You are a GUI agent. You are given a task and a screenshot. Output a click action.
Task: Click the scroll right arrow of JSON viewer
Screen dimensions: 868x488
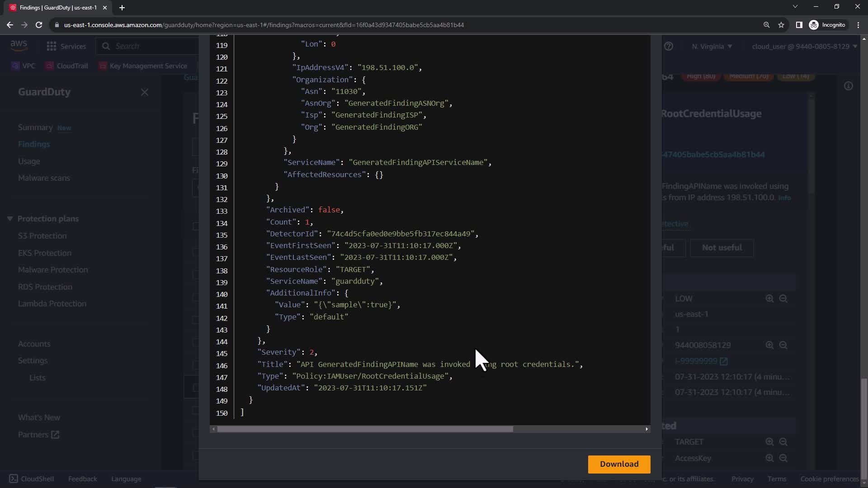click(646, 429)
